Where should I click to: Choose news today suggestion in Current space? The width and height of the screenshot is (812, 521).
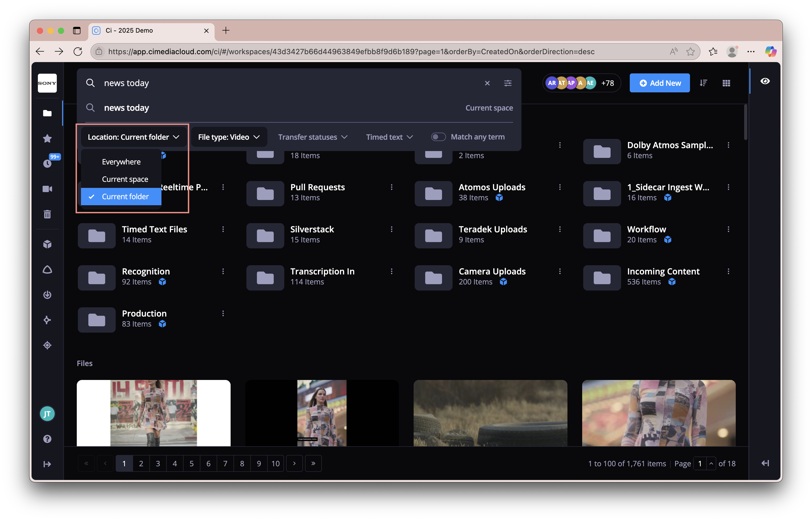click(299, 108)
